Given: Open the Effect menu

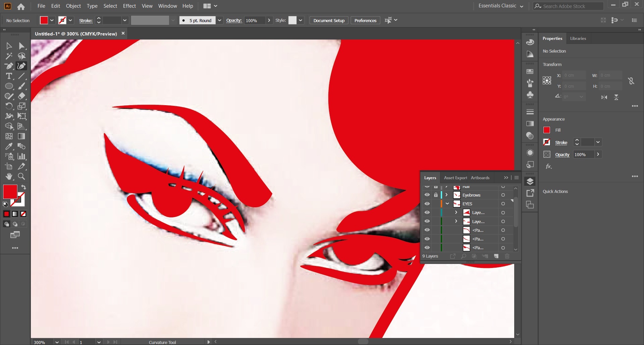Looking at the screenshot, I should point(129,6).
